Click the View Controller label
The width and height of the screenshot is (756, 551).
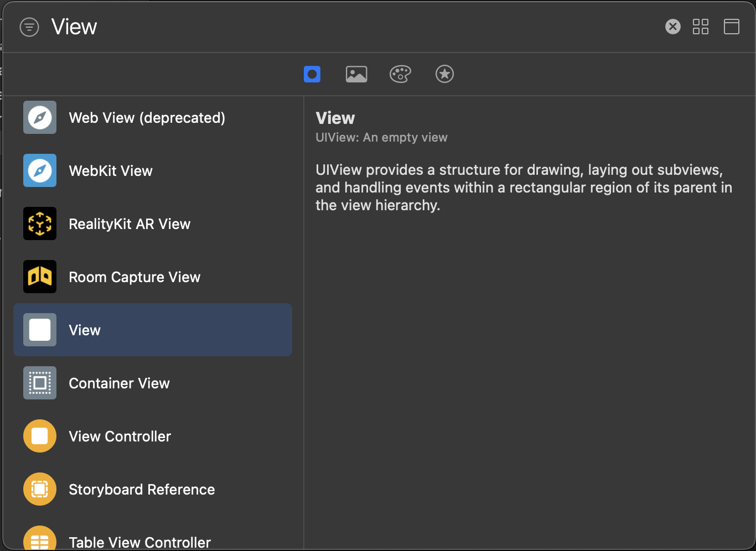click(x=120, y=436)
